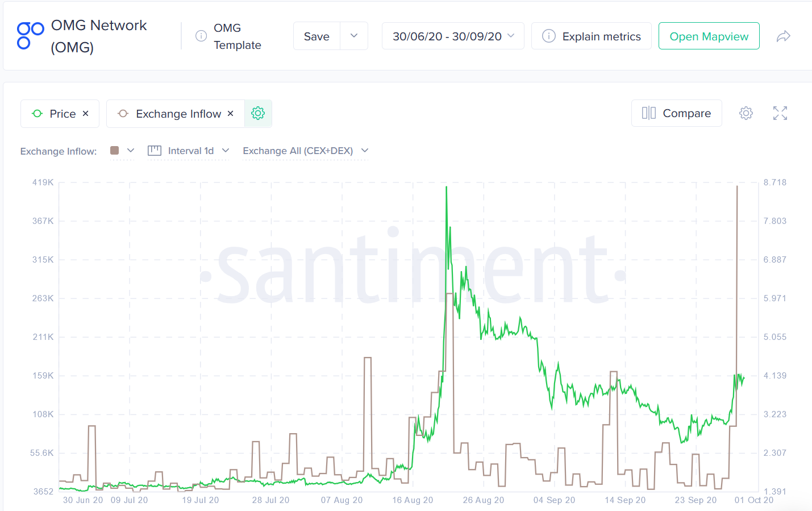Expand the Save options dropdown arrow

[354, 36]
